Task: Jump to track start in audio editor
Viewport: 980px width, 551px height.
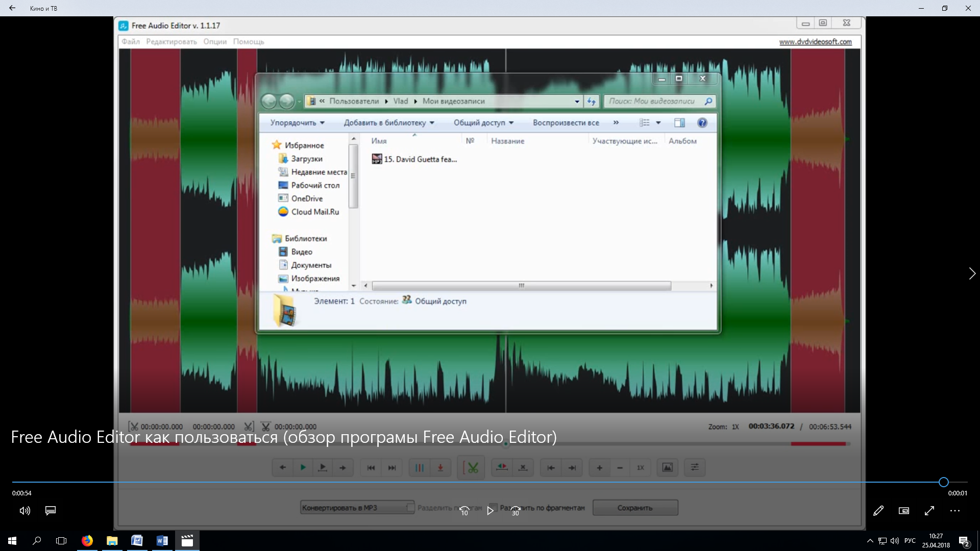Action: point(371,467)
